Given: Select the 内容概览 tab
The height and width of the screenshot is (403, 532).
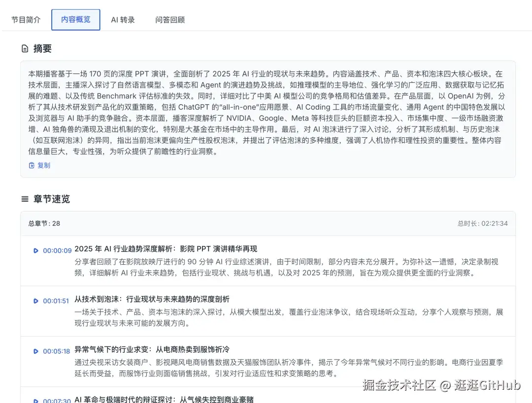Looking at the screenshot, I should (75, 20).
